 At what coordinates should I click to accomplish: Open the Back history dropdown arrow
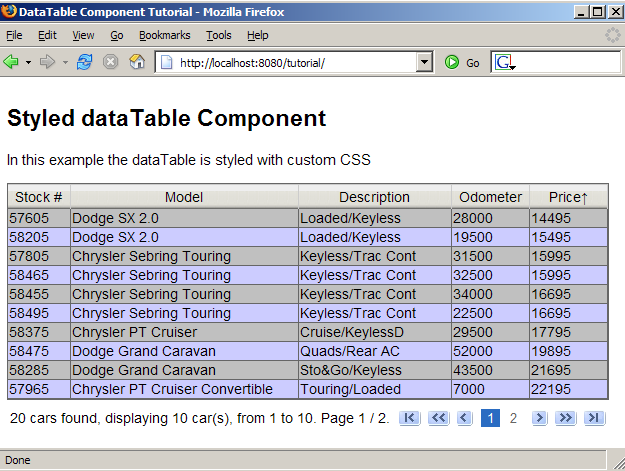(x=28, y=62)
